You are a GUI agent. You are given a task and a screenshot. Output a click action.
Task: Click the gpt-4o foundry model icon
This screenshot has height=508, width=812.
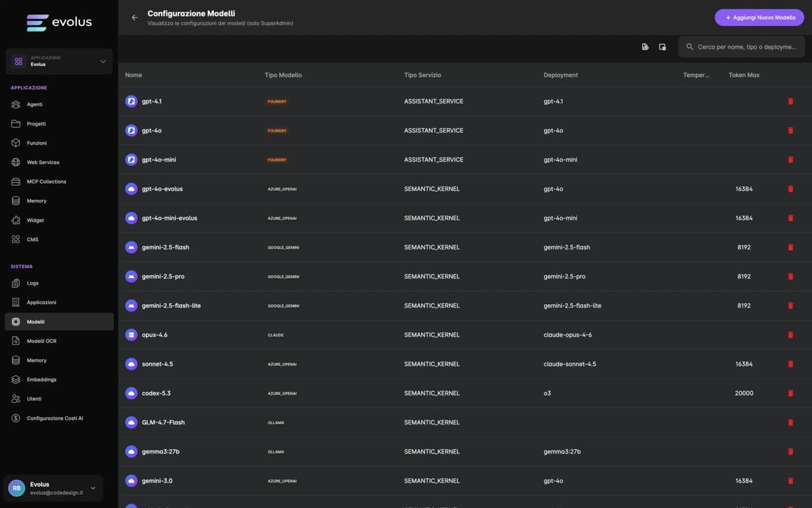131,131
